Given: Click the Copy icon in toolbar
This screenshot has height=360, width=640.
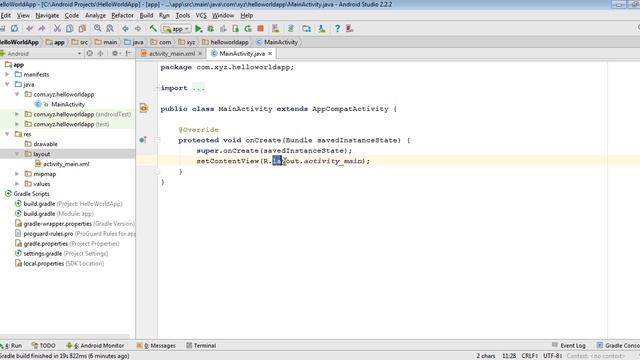Looking at the screenshot, I should click(x=70, y=29).
